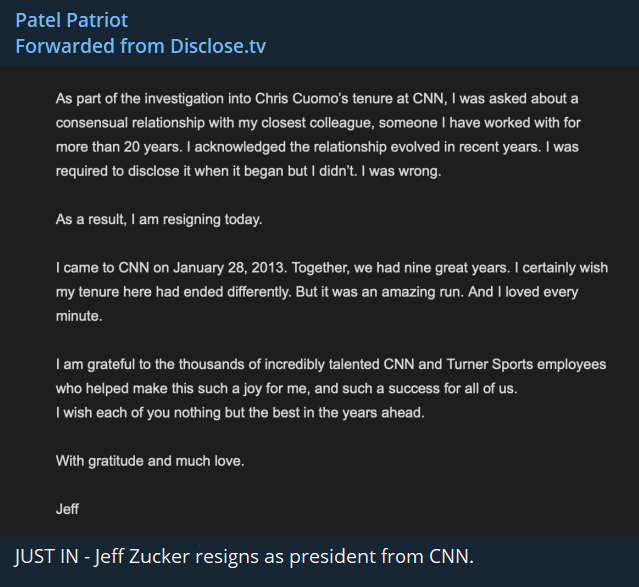Click the paragraph starting 'I came to CNN'

(x=317, y=292)
